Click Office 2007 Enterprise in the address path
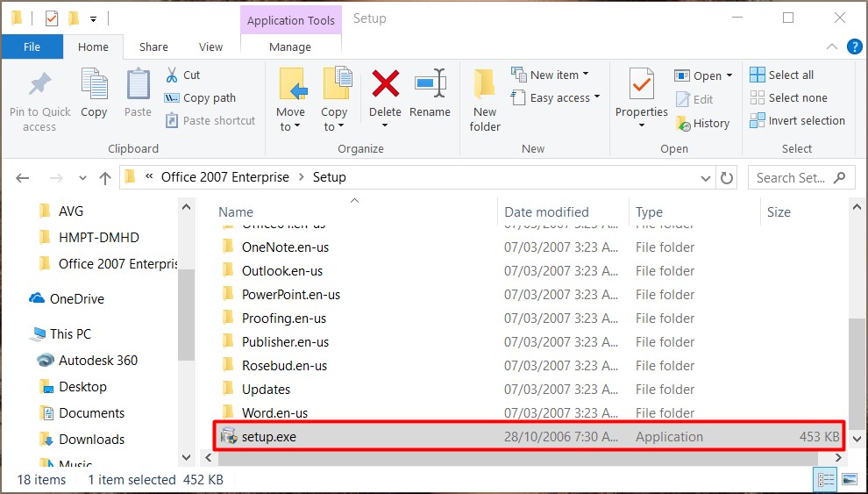 225,177
